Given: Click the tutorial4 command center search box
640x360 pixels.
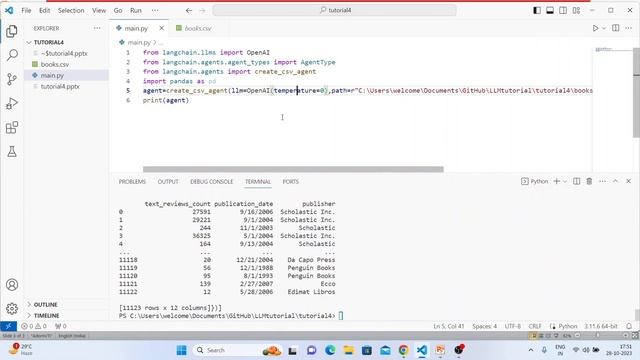Looking at the screenshot, I should (x=335, y=11).
